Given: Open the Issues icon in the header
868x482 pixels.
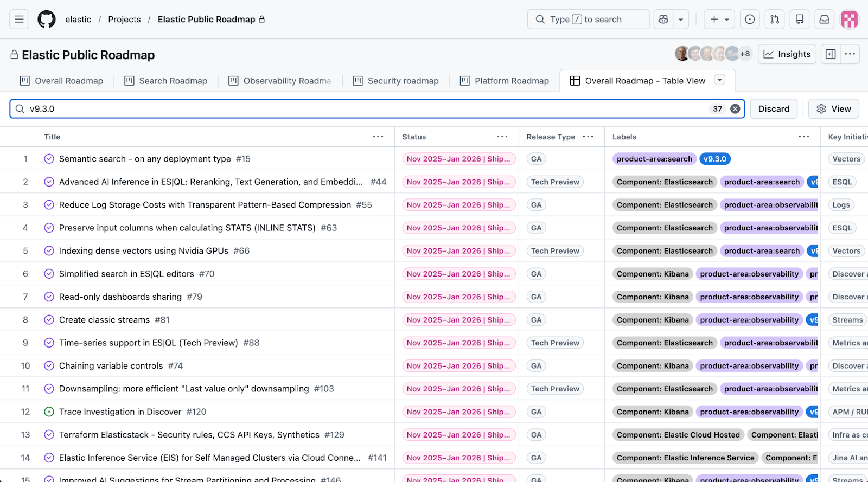Looking at the screenshot, I should coord(750,20).
